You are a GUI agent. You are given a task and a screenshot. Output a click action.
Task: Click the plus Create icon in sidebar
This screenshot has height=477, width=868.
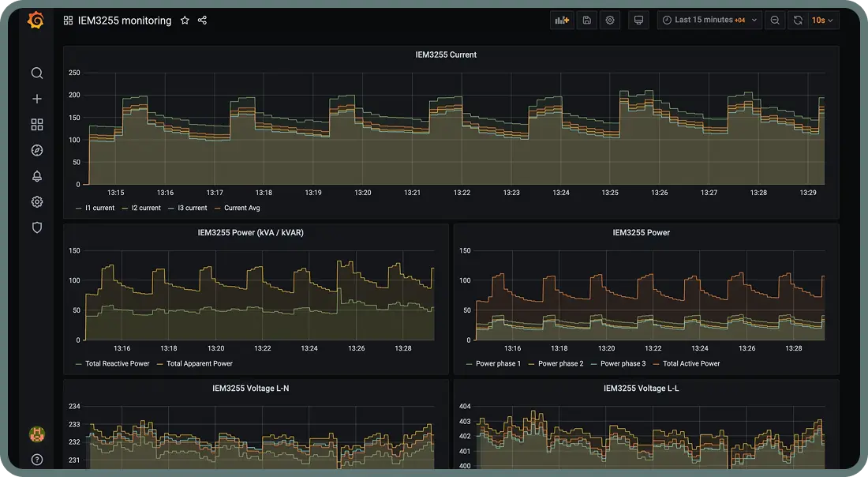coord(36,99)
